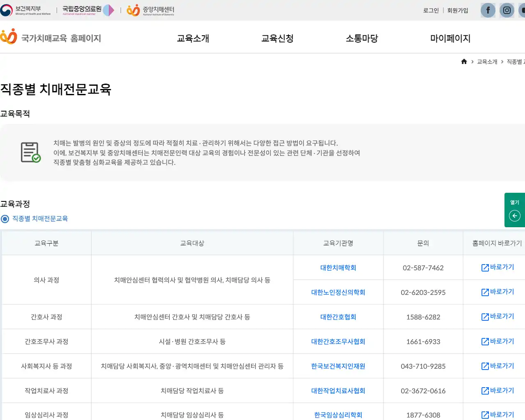Viewport: 525px width, 420px height.
Task: Select the phone number 1588-6282
Action: 423,317
